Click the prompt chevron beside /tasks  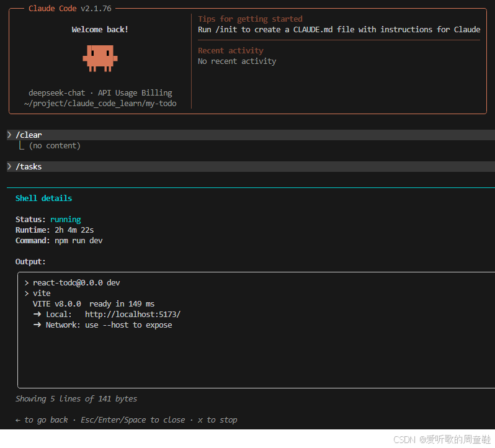9,166
